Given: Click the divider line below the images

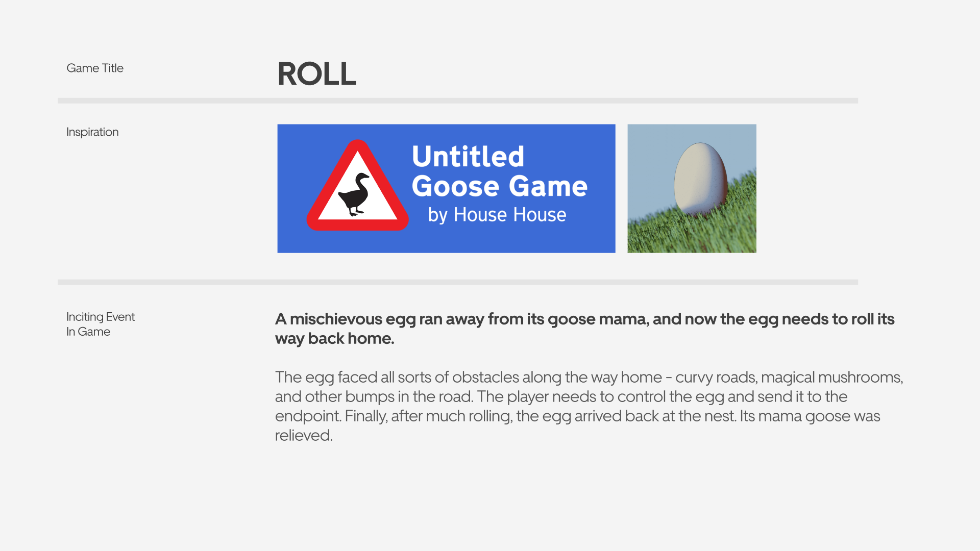Looking at the screenshot, I should (457, 282).
